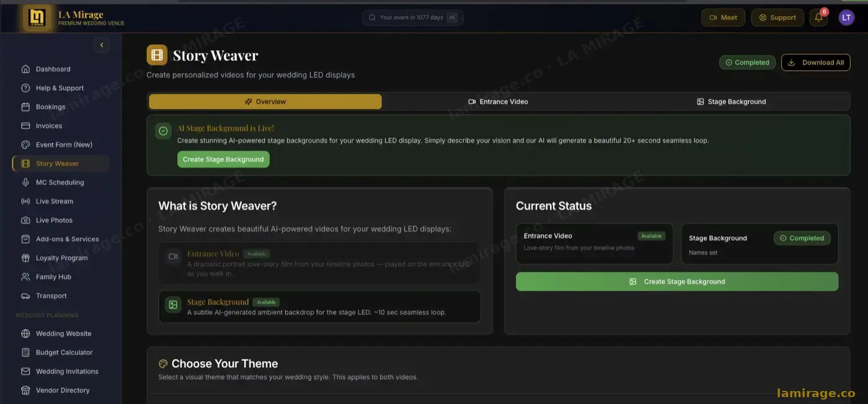Click the Completed status badge in header

tap(747, 63)
